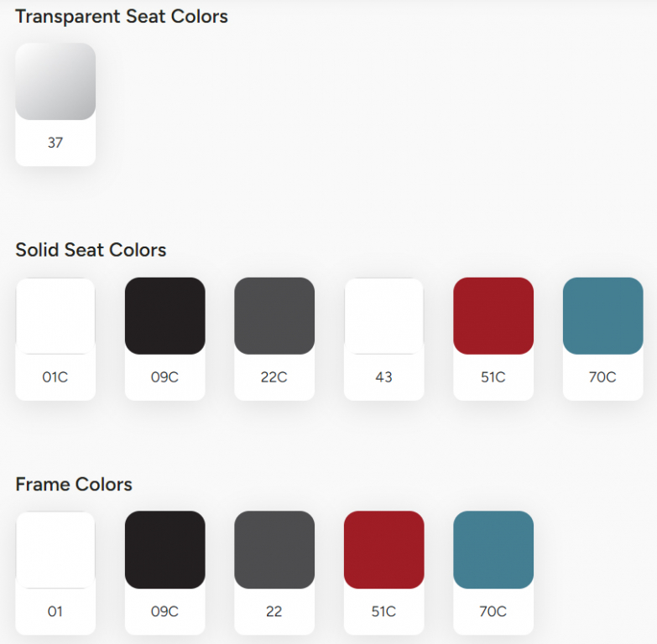The width and height of the screenshot is (657, 644).
Task: Select the transparent seat color 37 gradient swatch
Action: 55,81
